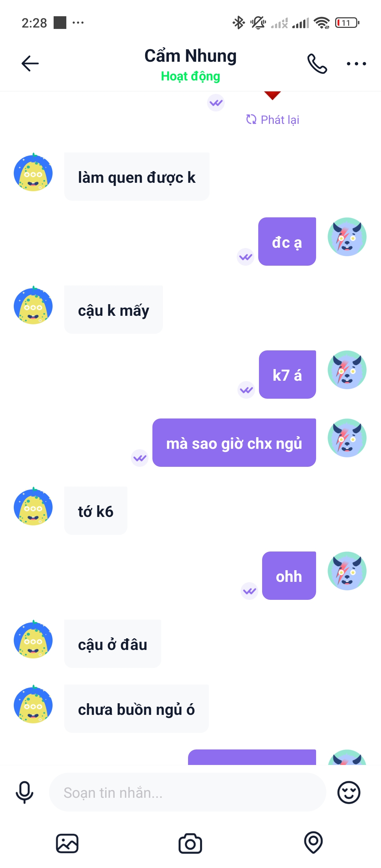Tap the "đc ạ" purple bubble

287,242
